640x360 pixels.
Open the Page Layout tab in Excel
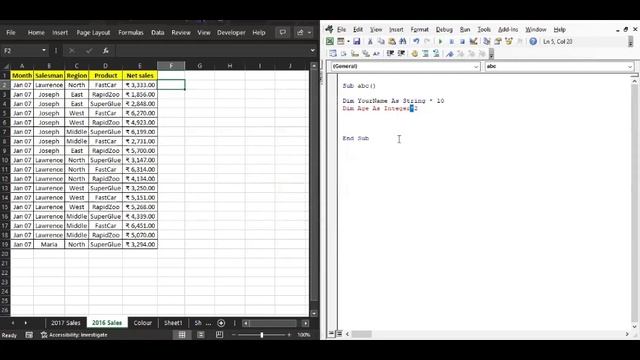click(93, 33)
